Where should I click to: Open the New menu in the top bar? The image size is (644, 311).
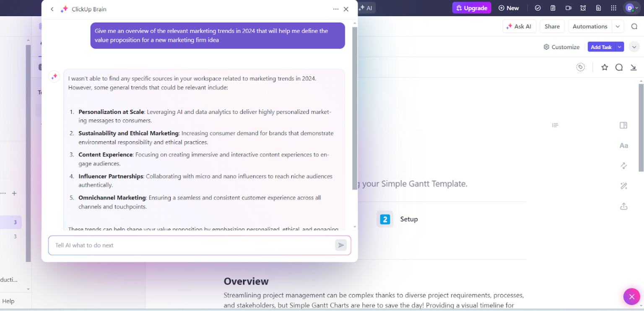(x=509, y=8)
